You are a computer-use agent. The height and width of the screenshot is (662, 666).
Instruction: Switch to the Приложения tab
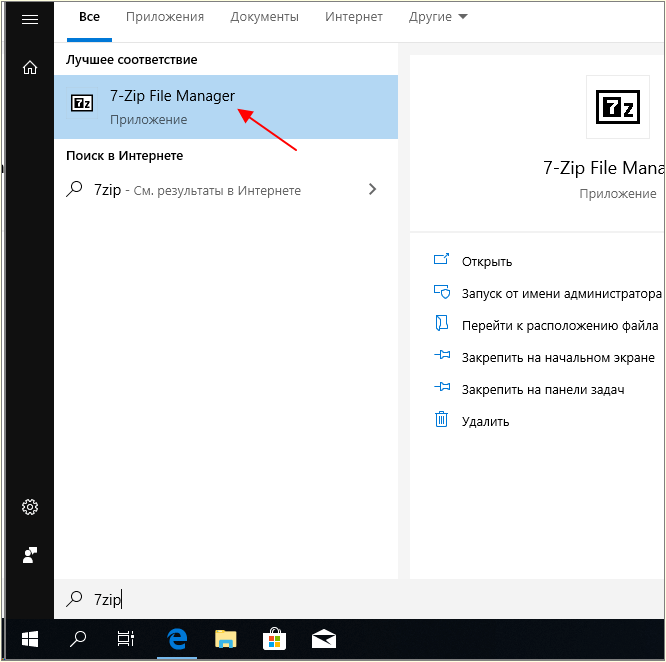165,17
